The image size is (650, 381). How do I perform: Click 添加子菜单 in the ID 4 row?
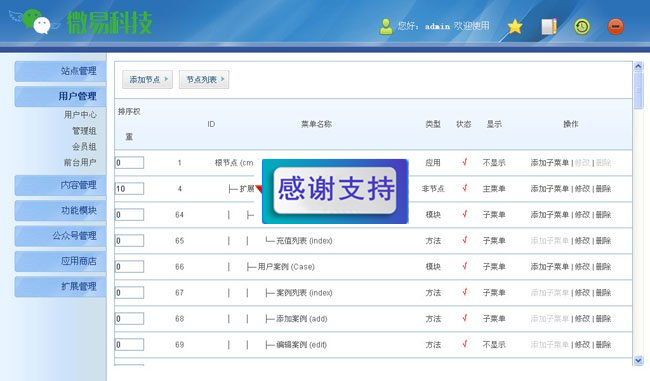tap(550, 189)
